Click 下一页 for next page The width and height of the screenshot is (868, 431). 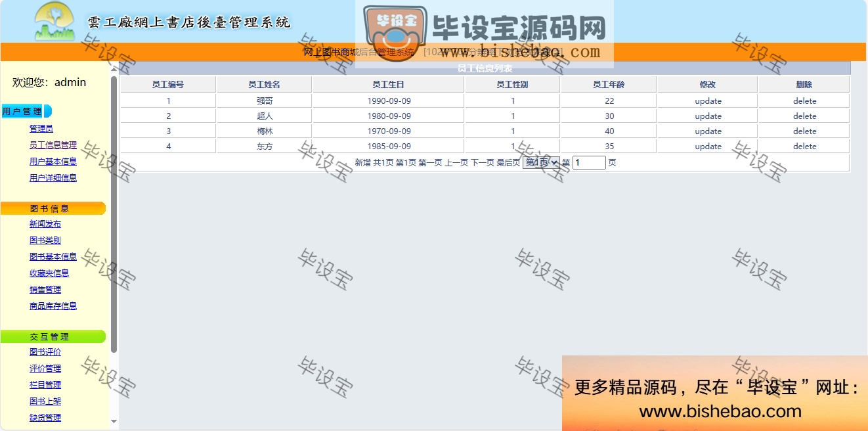click(x=483, y=163)
